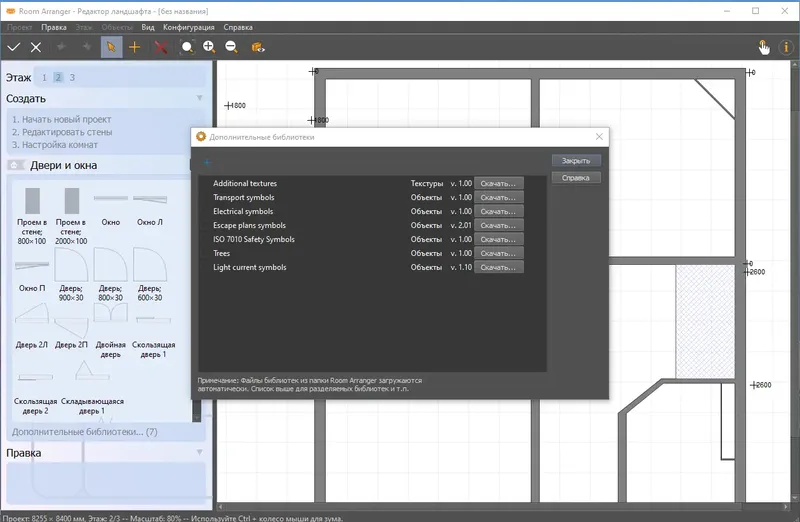
Task: Switch to floor 3
Action: 72,78
